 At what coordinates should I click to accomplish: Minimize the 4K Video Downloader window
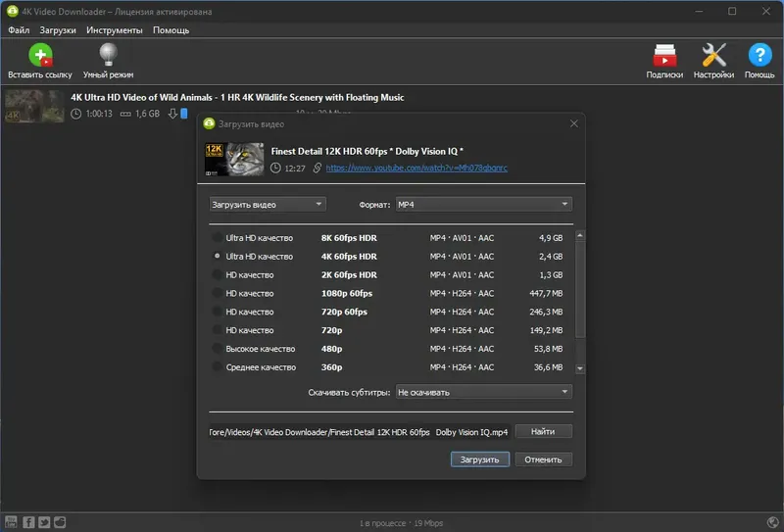pos(699,11)
